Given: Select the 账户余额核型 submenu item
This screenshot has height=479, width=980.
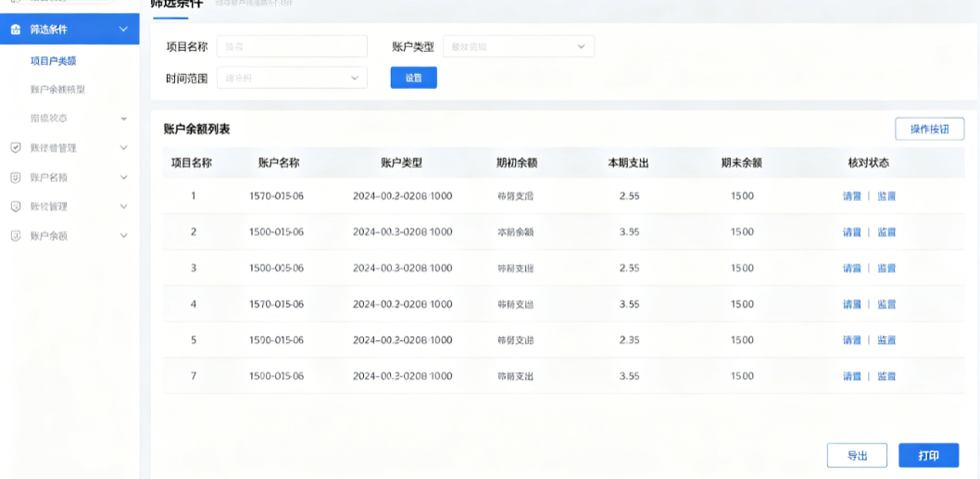Looking at the screenshot, I should pyautogui.click(x=57, y=90).
